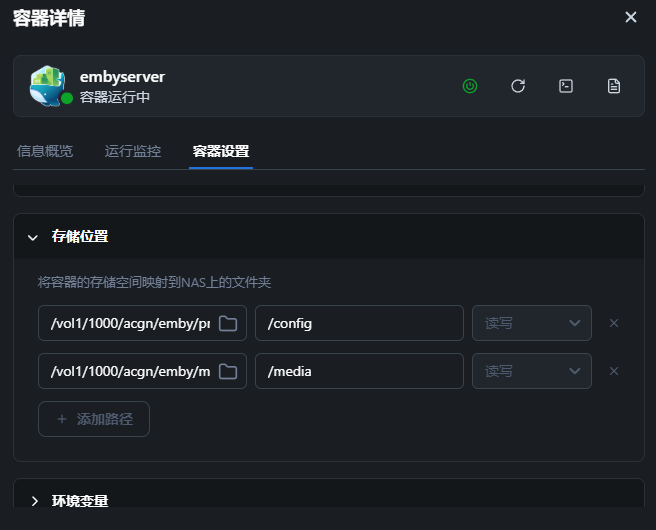Switch to the 运行监控 tab
This screenshot has height=530, width=656.
click(x=133, y=151)
